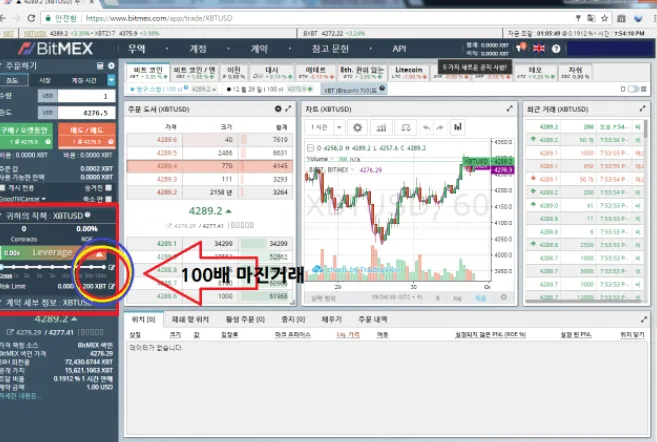
Task: Open API menu in top navigation
Action: click(x=399, y=49)
